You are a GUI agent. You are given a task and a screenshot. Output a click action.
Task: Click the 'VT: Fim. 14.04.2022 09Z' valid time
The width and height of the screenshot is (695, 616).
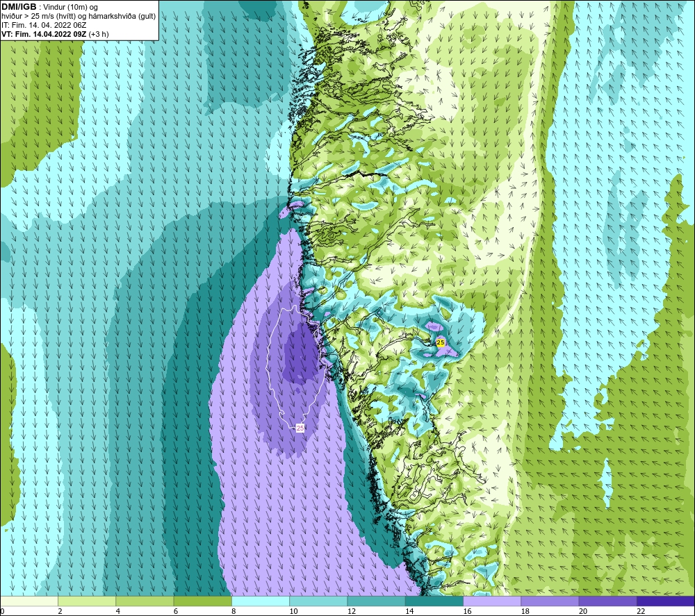(x=44, y=34)
